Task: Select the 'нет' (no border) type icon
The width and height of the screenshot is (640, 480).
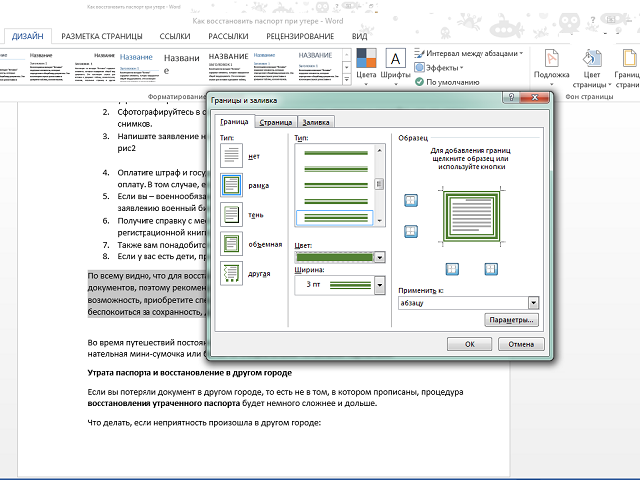Action: [232, 155]
